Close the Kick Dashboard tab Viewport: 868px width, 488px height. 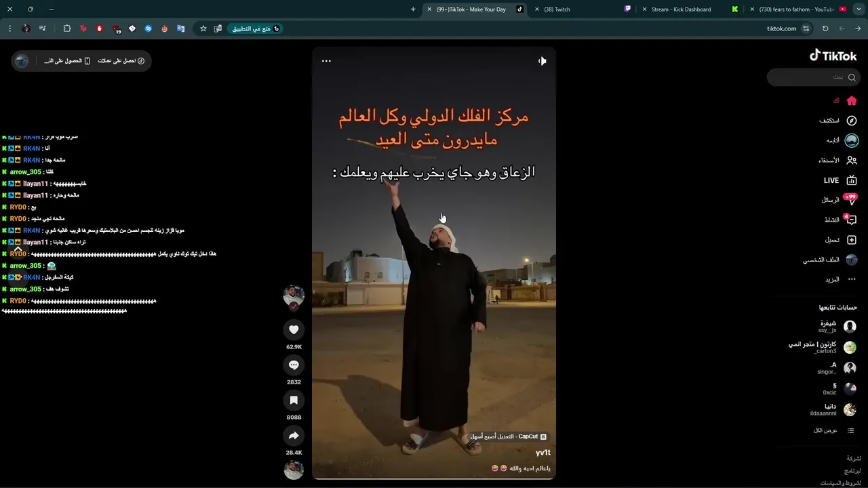644,9
